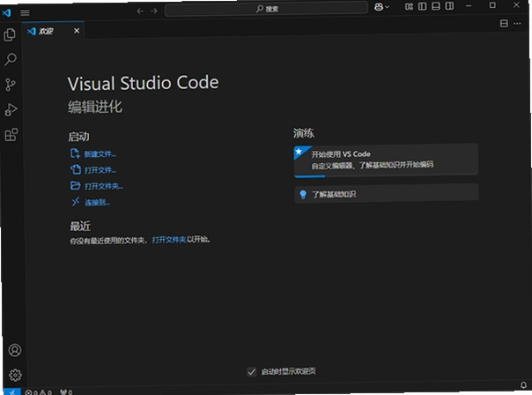Open the Manage gear icon
532x395 pixels.
point(15,375)
